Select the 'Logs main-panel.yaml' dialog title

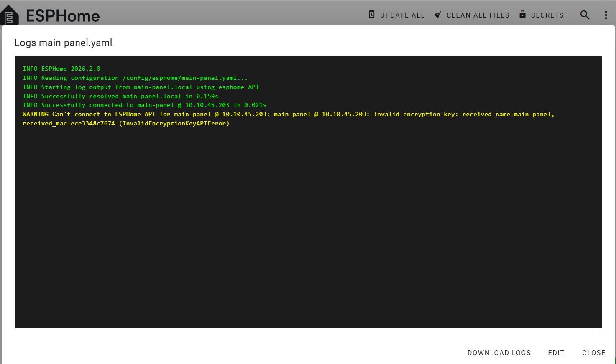tap(63, 43)
